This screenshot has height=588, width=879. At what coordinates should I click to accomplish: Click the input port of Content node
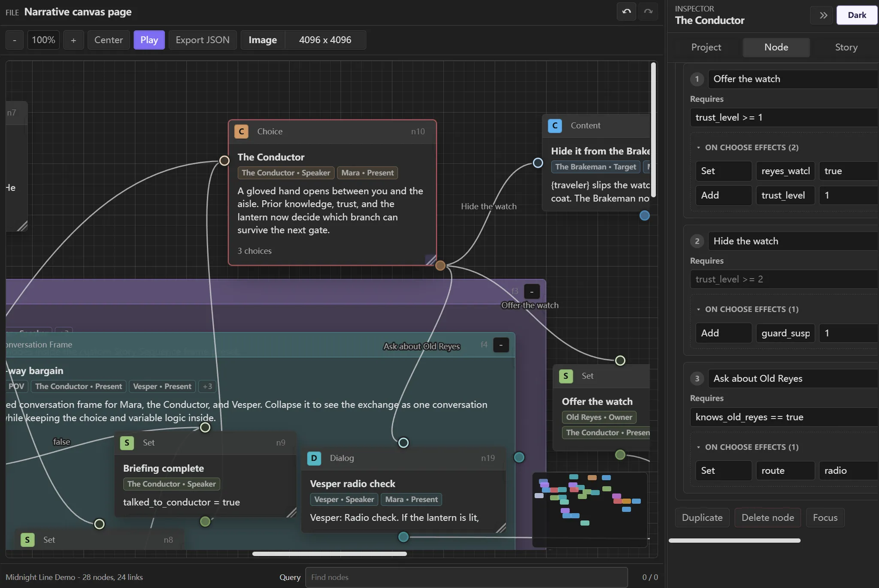pyautogui.click(x=538, y=163)
